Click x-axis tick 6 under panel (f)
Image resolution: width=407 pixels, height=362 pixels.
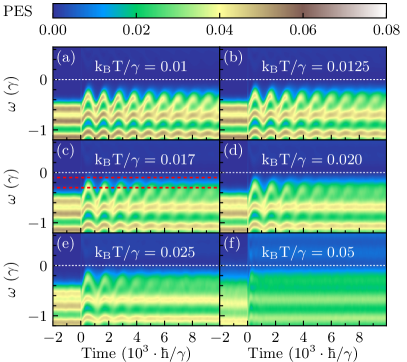point(331,338)
